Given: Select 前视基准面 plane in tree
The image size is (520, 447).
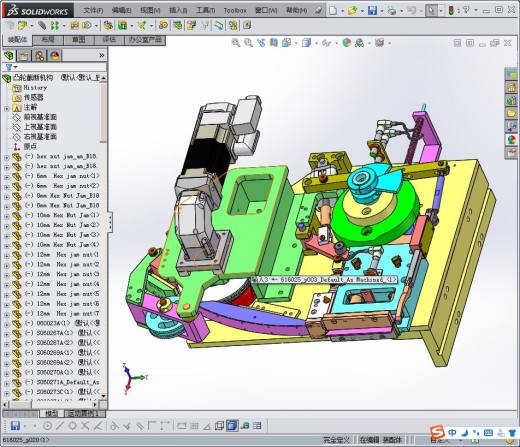Looking at the screenshot, I should coord(40,117).
